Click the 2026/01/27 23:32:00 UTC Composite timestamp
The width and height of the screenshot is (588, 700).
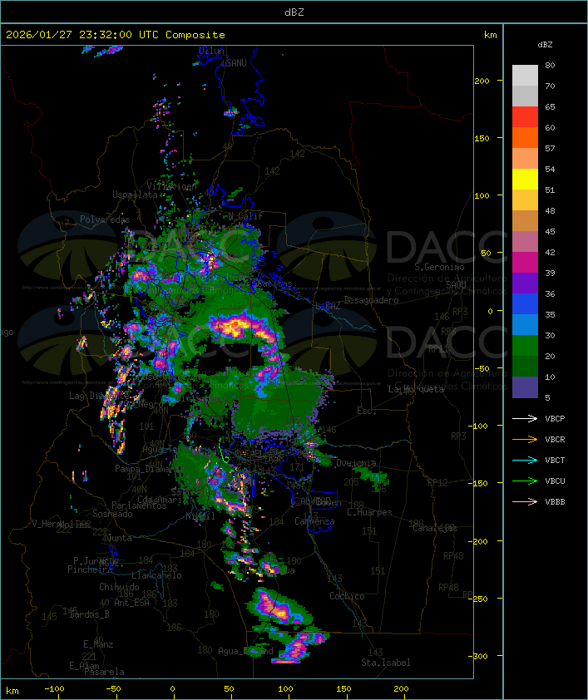click(x=116, y=34)
